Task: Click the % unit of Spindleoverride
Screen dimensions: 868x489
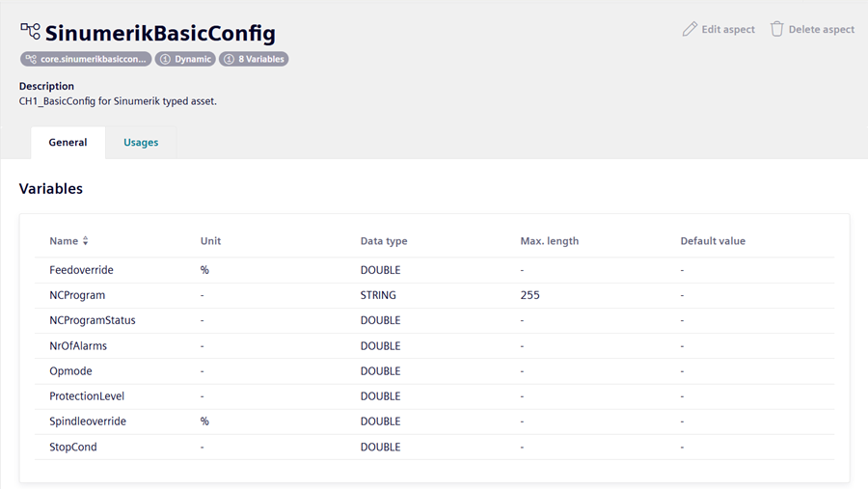Action: pos(204,421)
